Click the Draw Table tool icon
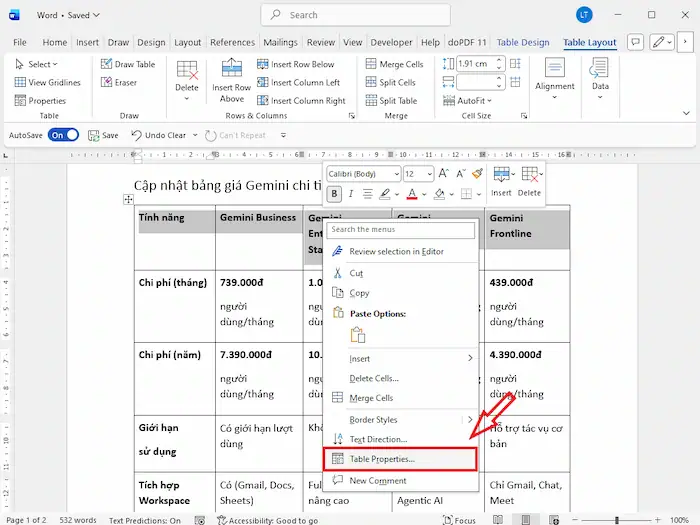 (x=106, y=65)
